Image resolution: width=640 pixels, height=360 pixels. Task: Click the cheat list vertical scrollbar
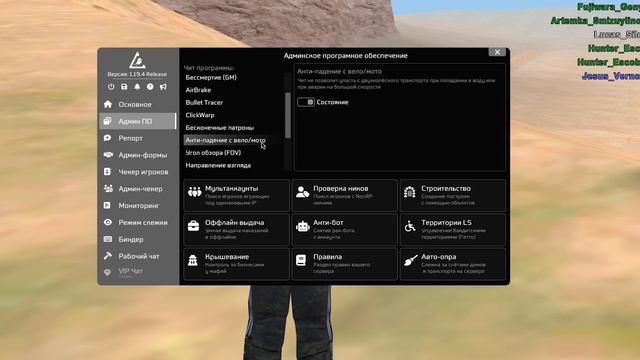pyautogui.click(x=288, y=116)
